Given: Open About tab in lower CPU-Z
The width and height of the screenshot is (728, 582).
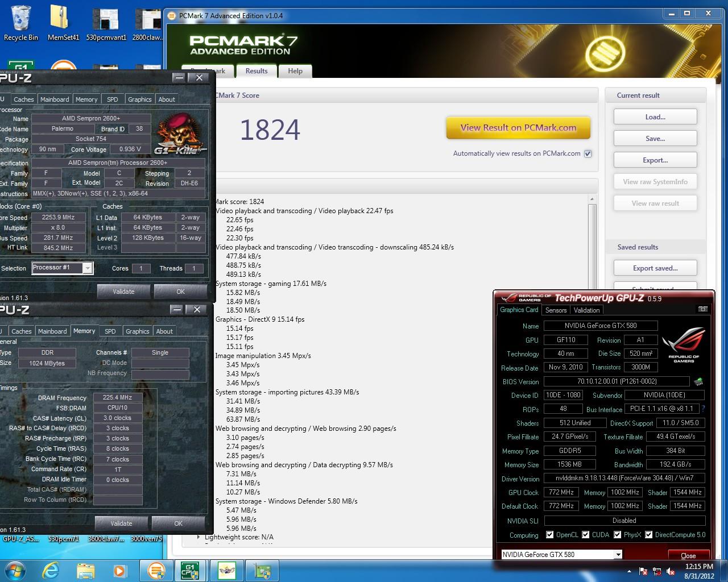Looking at the screenshot, I should pos(164,331).
